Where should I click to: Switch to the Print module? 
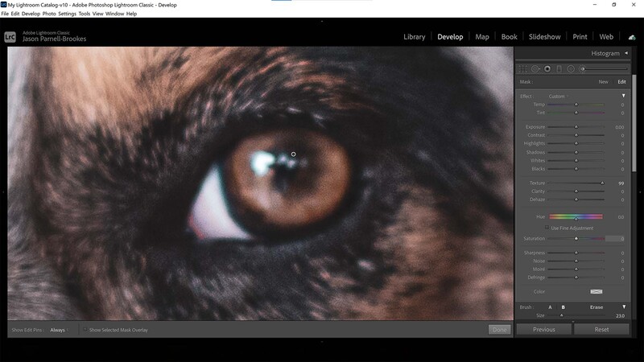coord(580,37)
